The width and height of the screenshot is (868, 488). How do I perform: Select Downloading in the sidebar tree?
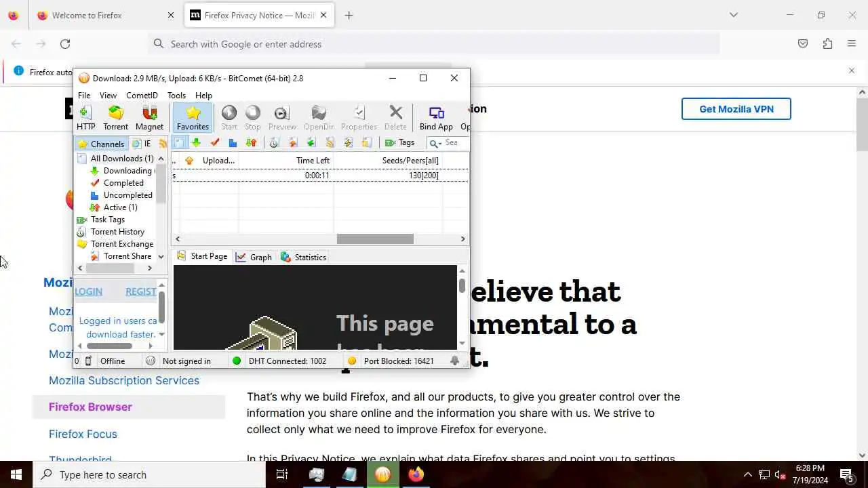(122, 171)
